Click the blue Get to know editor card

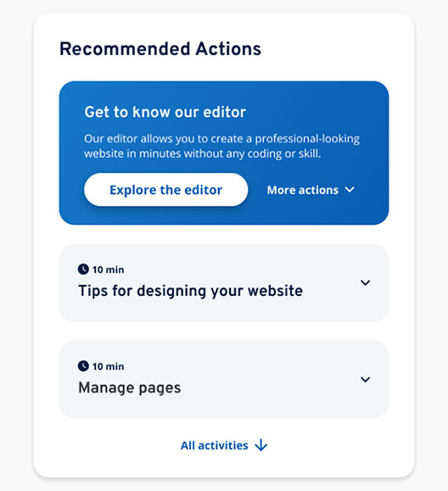(224, 153)
